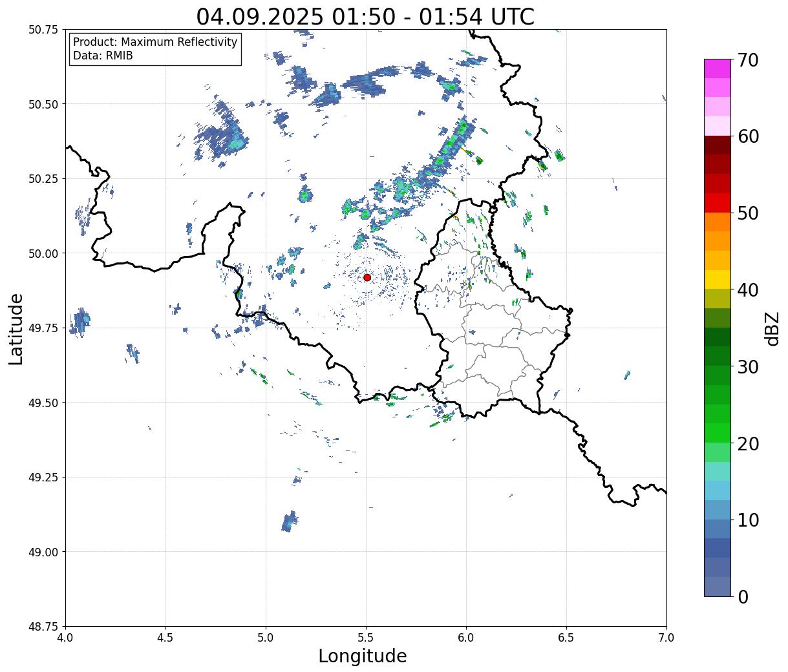Click the magenta swatch at the colorbar top

pos(718,68)
